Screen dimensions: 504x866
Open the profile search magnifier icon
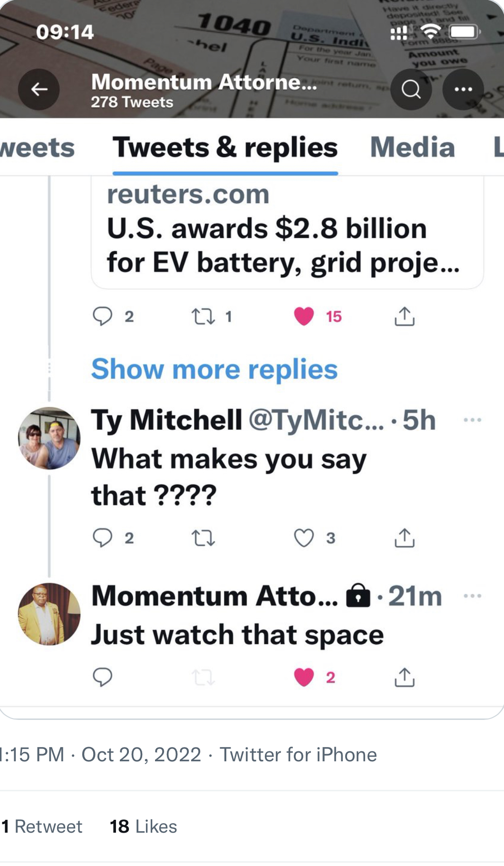coord(411,89)
